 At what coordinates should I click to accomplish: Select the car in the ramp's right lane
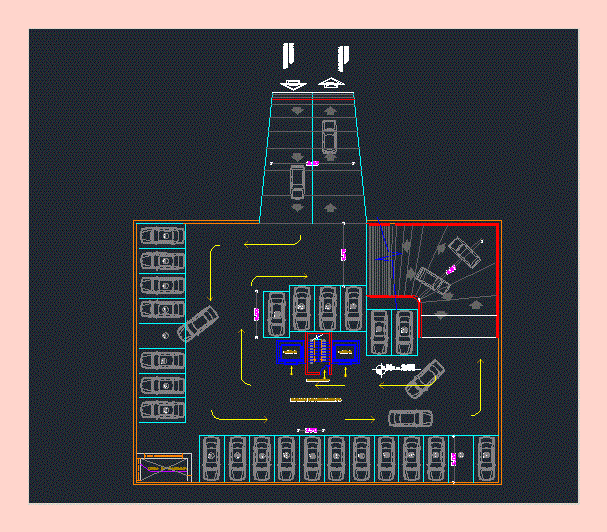pyautogui.click(x=329, y=137)
